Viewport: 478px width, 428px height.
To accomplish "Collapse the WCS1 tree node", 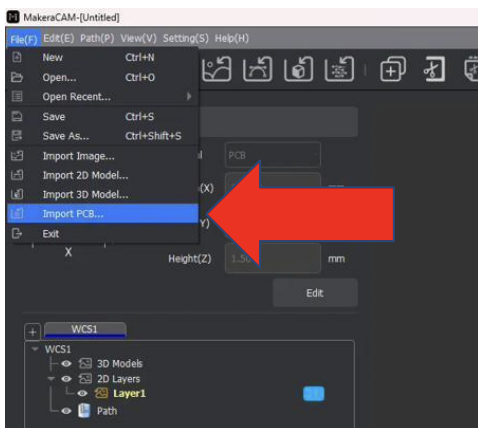I will coord(34,349).
